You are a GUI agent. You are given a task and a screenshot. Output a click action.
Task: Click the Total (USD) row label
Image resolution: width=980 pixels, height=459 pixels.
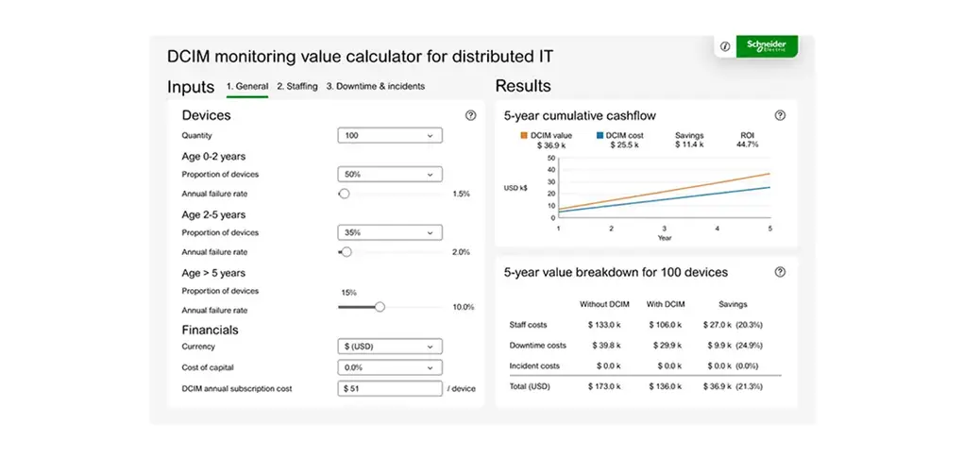[530, 386]
